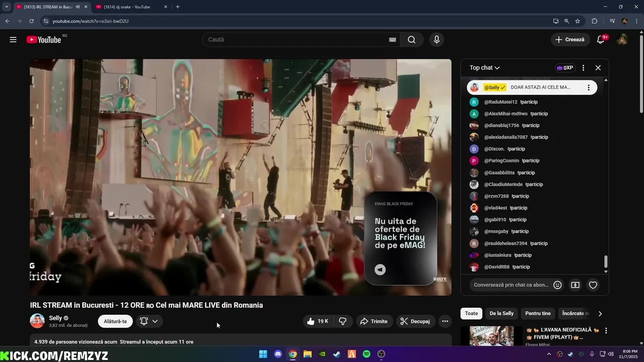Open Chrome extensions puzzle icon
644x362 pixels.
pyautogui.click(x=595, y=21)
